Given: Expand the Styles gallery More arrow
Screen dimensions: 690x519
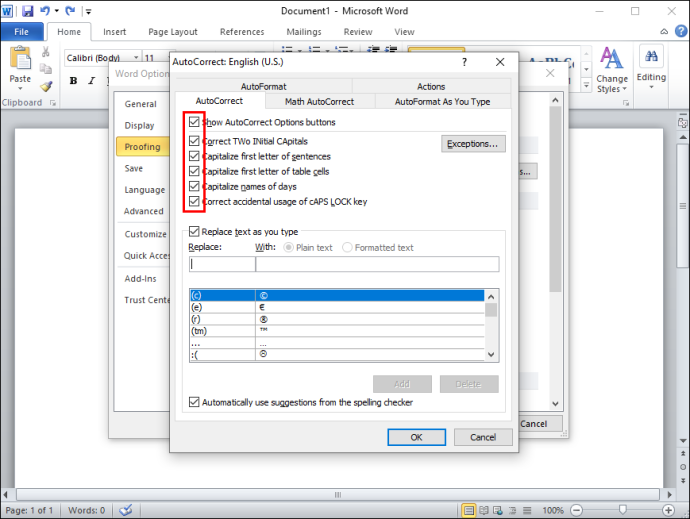Looking at the screenshot, I should click(x=586, y=85).
